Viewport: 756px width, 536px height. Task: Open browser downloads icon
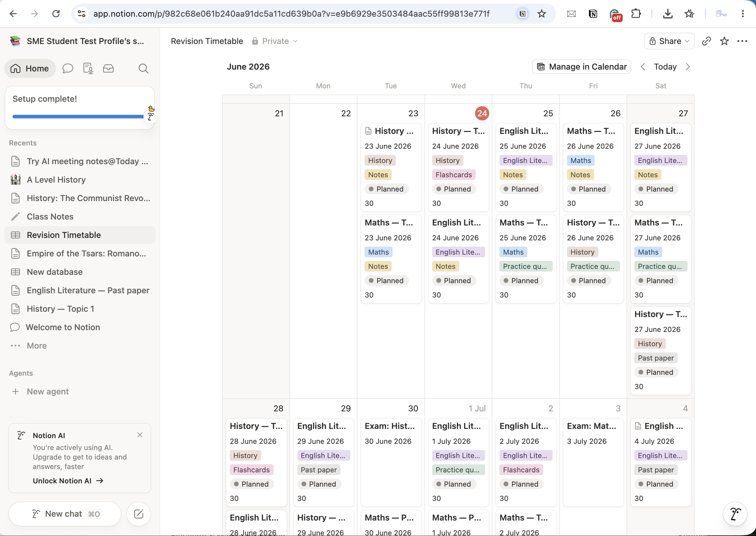pyautogui.click(x=668, y=13)
